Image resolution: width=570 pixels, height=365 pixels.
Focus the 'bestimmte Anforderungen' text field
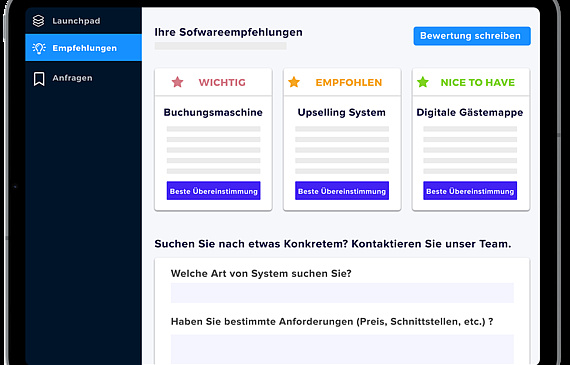coord(342,349)
